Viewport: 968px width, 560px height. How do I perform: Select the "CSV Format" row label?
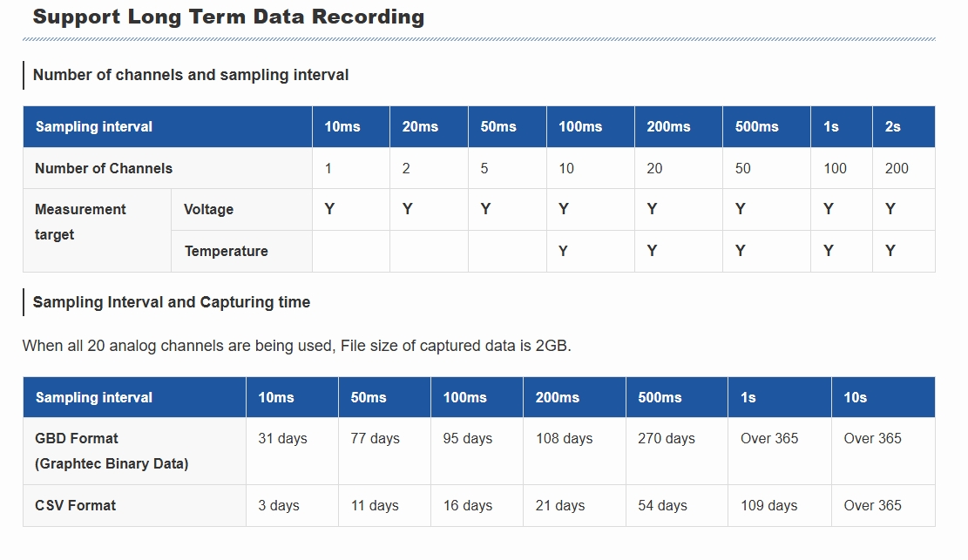click(75, 505)
